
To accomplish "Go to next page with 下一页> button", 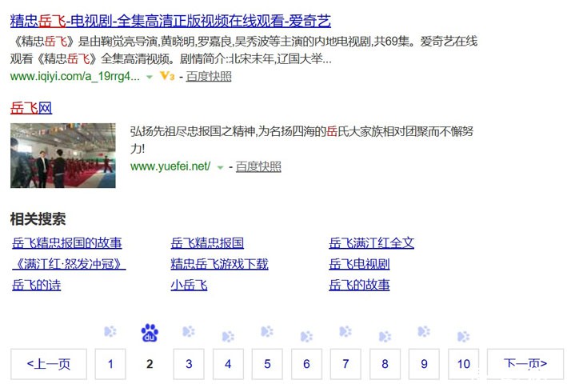I will click(525, 364).
